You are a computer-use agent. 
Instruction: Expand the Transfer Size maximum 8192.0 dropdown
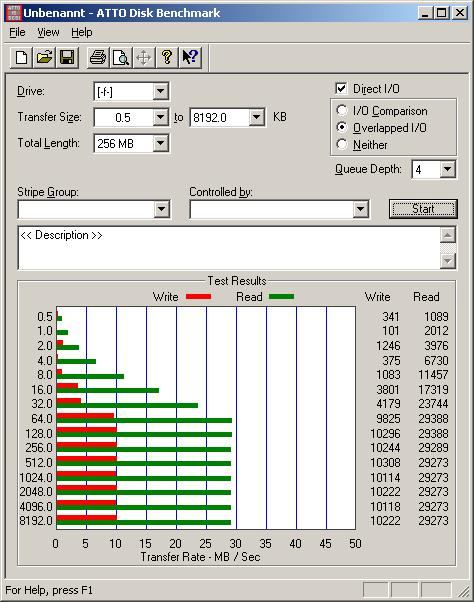pyautogui.click(x=256, y=117)
